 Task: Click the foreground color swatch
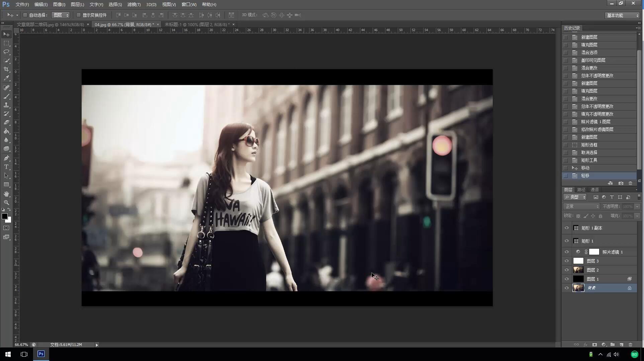4,216
